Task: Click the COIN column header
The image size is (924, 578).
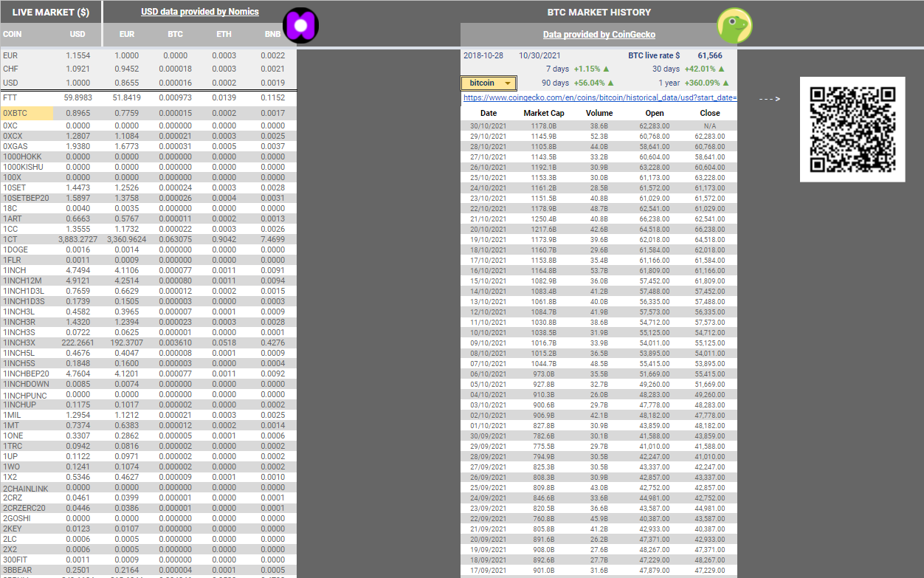Action: coord(12,34)
